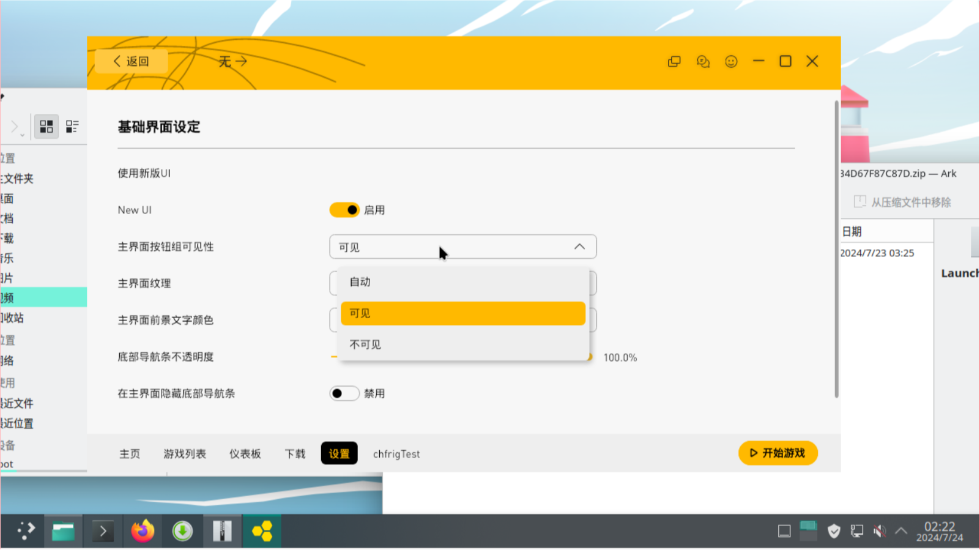Click the 无 arrow in header

pyautogui.click(x=233, y=61)
